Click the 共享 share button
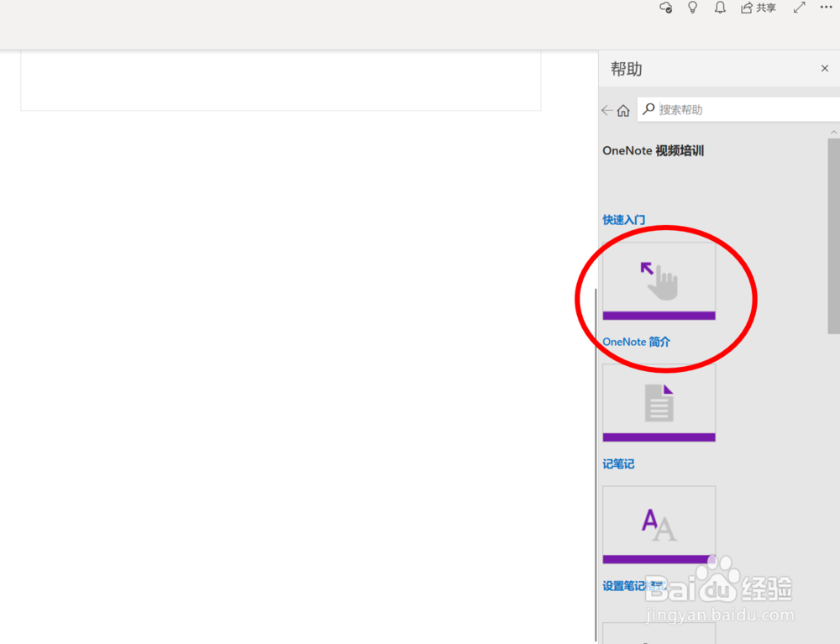The height and width of the screenshot is (644, 840). (758, 8)
